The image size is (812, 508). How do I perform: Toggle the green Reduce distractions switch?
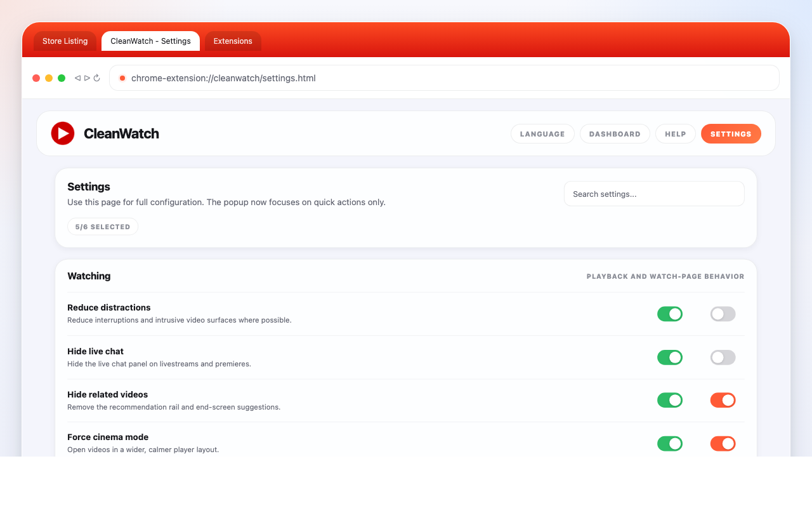[669, 314]
